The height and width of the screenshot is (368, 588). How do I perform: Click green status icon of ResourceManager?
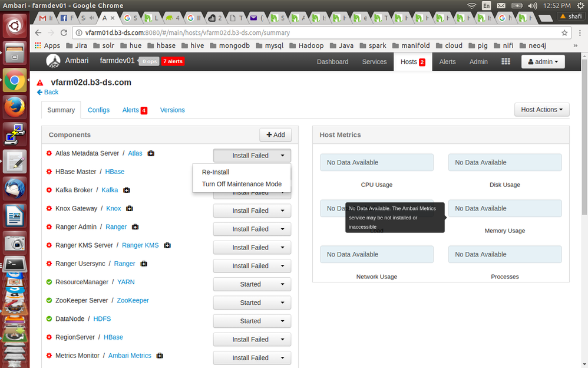(49, 282)
